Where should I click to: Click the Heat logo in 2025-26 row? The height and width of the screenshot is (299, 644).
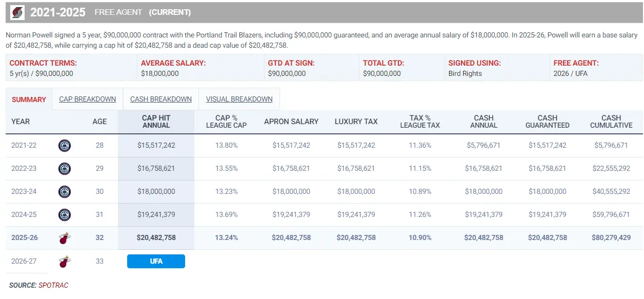click(x=65, y=238)
